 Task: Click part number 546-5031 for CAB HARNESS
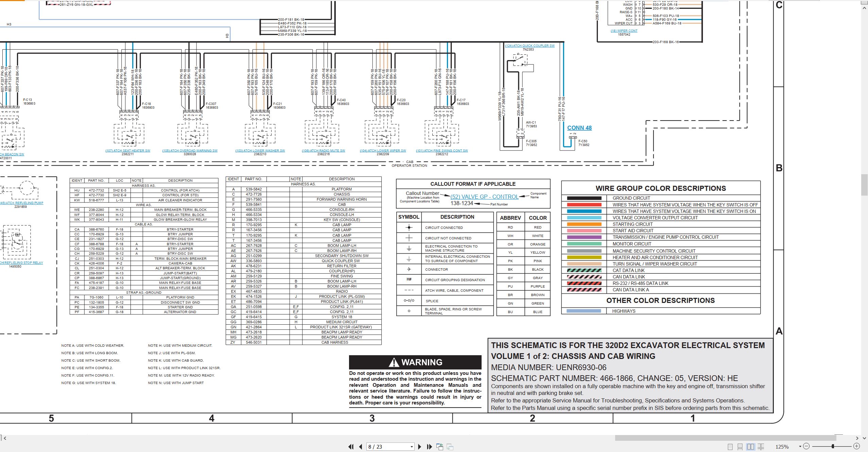click(x=254, y=342)
